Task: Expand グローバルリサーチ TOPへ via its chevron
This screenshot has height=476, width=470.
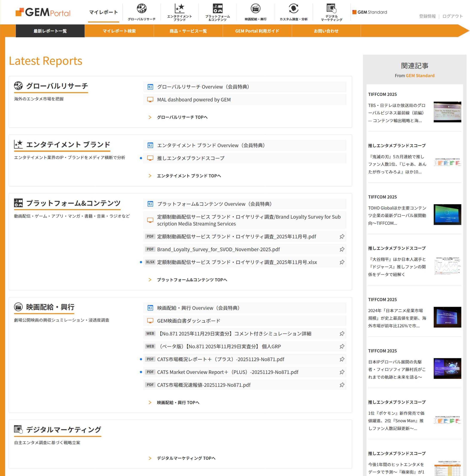Action: [x=150, y=117]
